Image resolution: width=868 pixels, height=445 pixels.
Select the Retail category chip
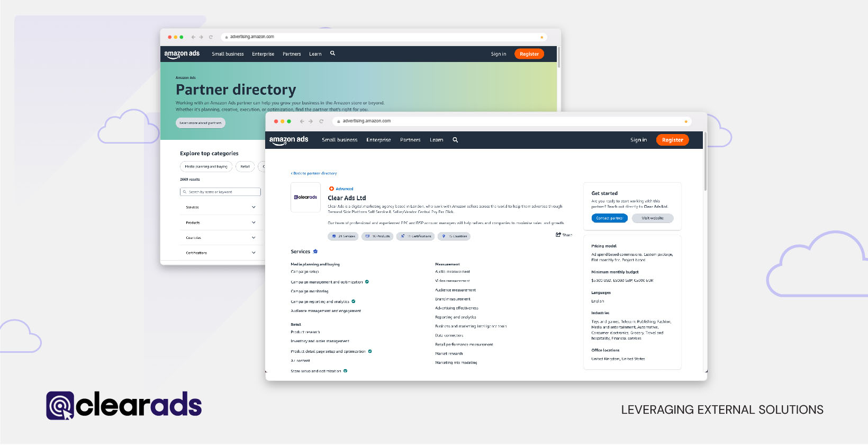(245, 166)
